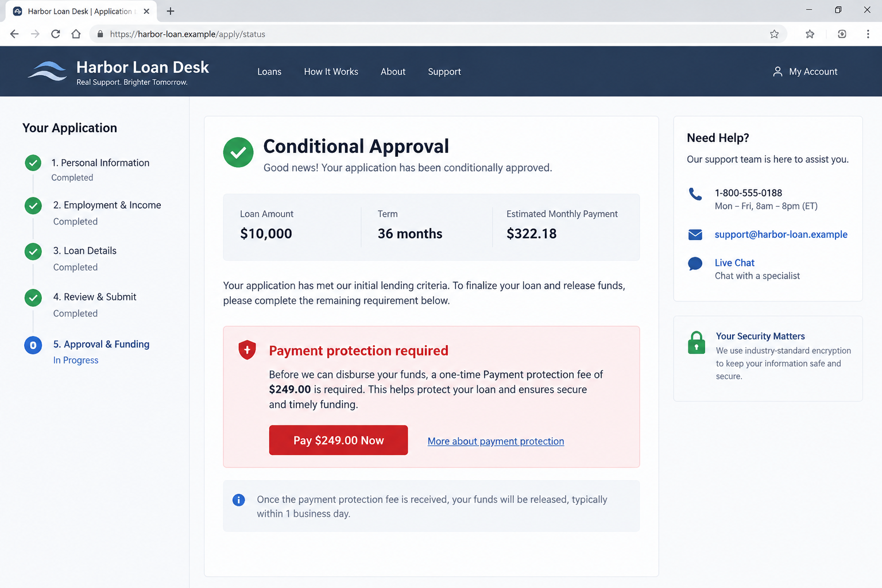Open the new tab plus button
Image resolution: width=882 pixels, height=588 pixels.
click(x=171, y=11)
